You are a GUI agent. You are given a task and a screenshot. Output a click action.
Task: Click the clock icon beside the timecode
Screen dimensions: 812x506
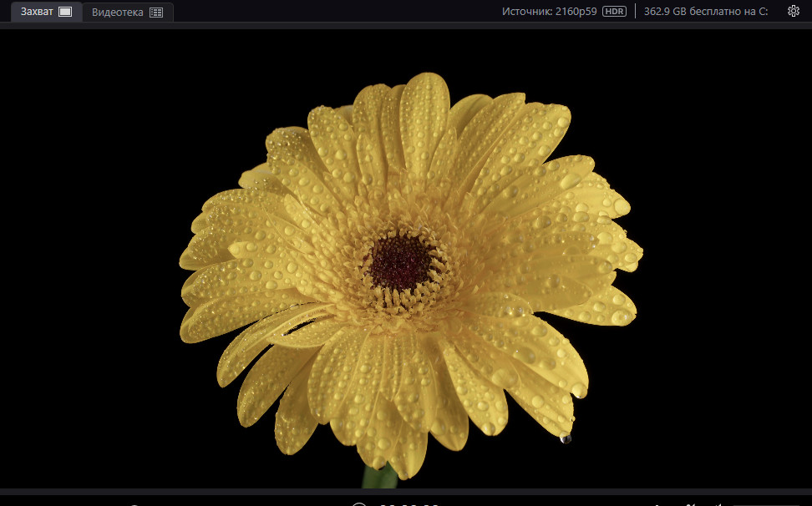(x=359, y=503)
